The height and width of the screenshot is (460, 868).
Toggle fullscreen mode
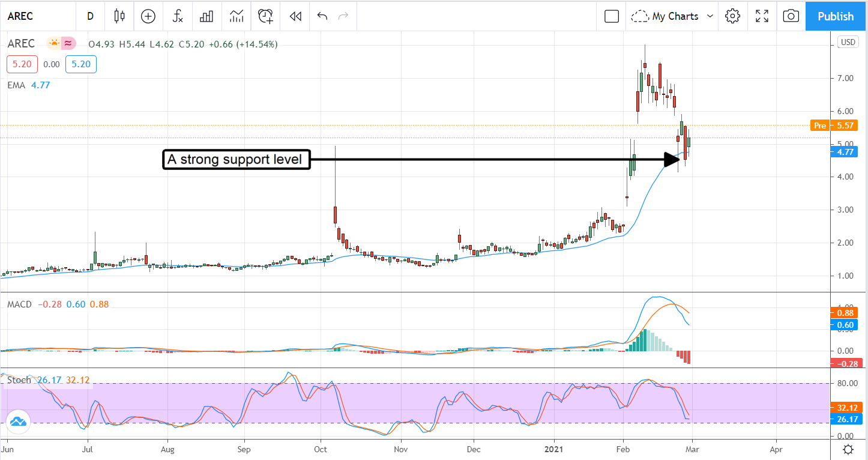tap(762, 16)
